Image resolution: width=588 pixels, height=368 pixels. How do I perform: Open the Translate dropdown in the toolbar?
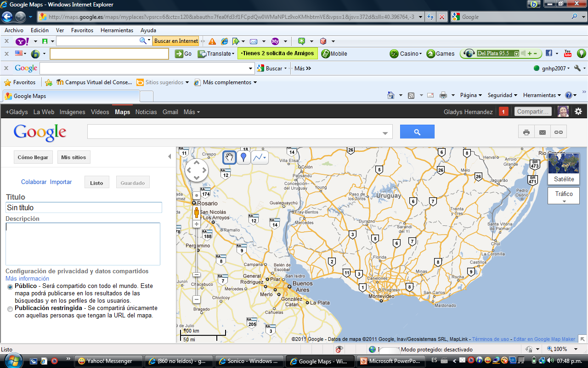pyautogui.click(x=232, y=53)
